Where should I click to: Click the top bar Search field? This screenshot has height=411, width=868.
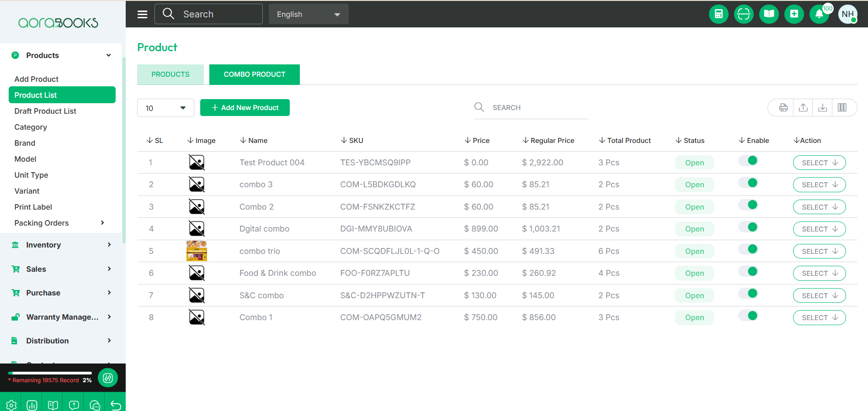pyautogui.click(x=208, y=14)
